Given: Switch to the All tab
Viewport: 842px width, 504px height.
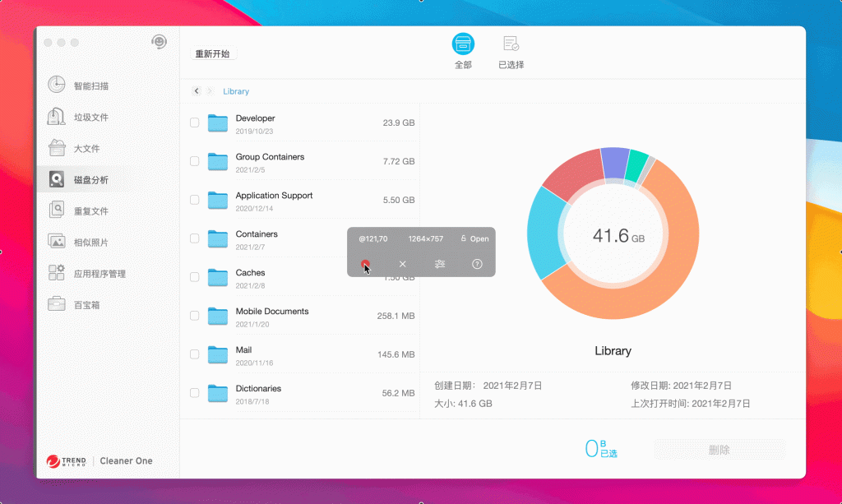Looking at the screenshot, I should click(463, 50).
